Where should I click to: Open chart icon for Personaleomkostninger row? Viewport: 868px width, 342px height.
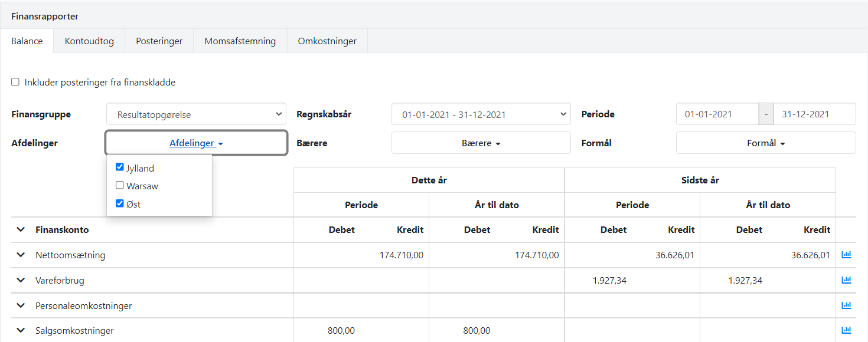coord(846,305)
